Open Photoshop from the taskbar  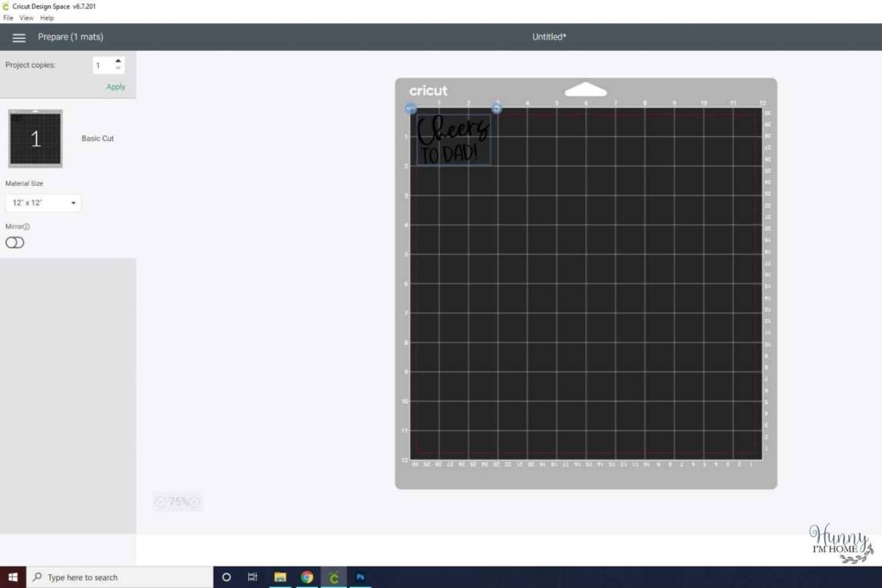point(360,578)
